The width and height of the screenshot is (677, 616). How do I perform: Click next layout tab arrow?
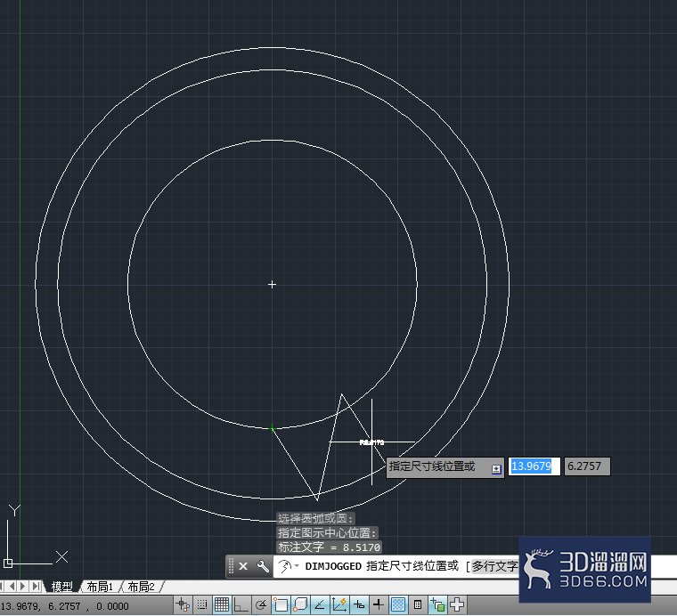(23, 587)
